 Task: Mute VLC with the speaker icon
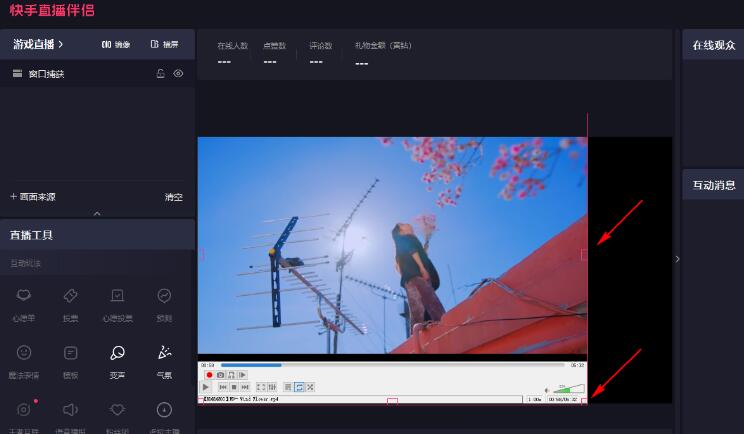click(547, 390)
